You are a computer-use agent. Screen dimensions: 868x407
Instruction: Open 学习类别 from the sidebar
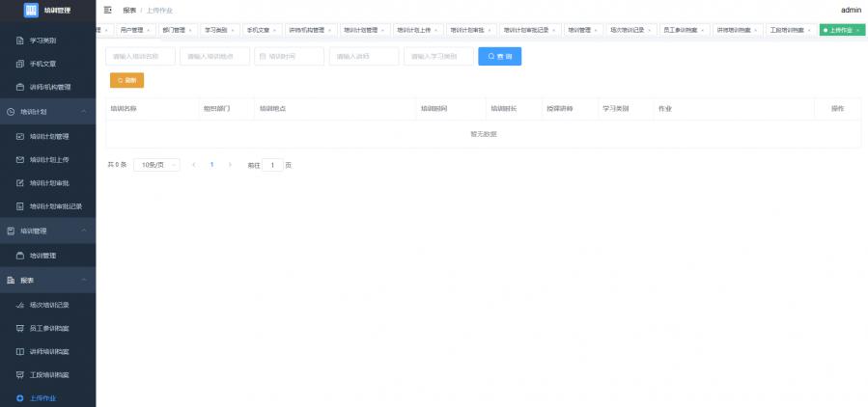tap(44, 41)
